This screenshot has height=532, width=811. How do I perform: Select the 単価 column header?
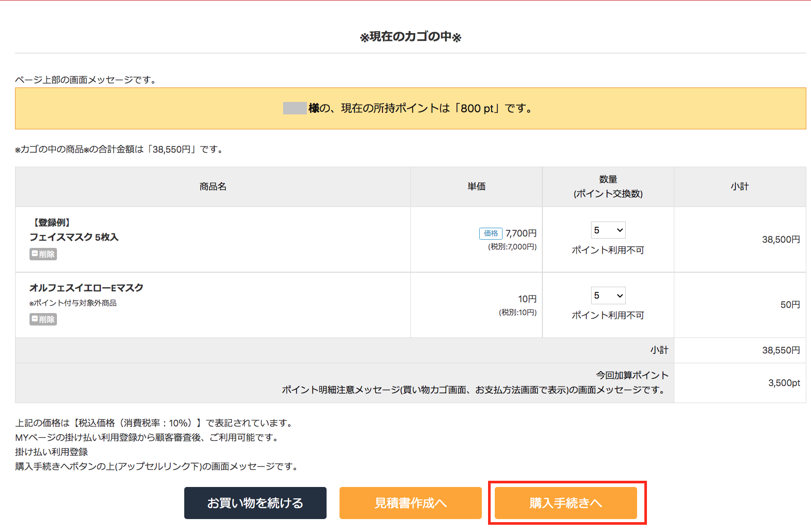476,187
